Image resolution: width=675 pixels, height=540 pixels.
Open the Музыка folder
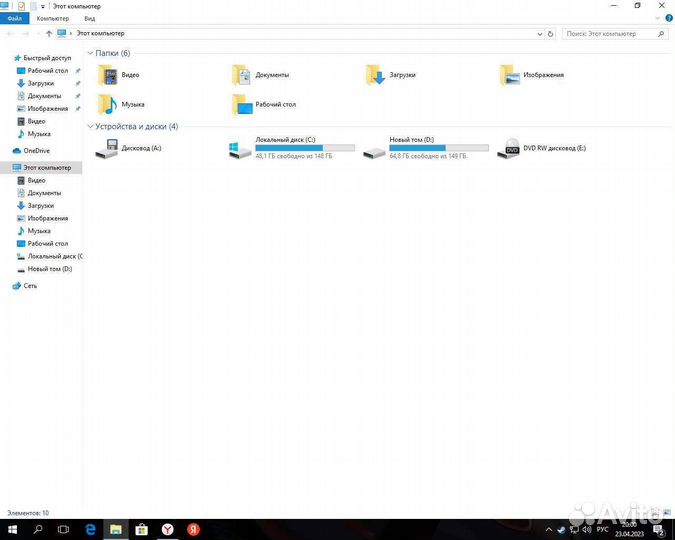pyautogui.click(x=108, y=104)
